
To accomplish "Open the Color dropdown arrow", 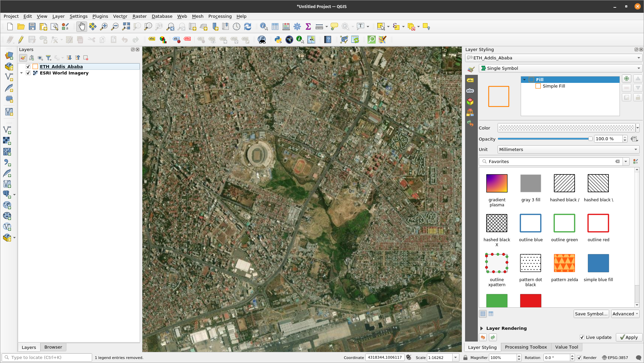I will (638, 128).
